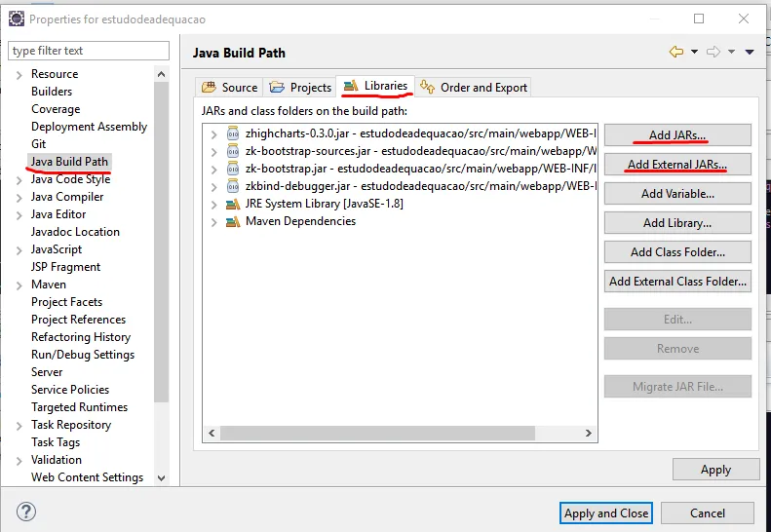Open back history dropdown arrow
Viewport: 771px width, 532px height.
click(x=694, y=52)
